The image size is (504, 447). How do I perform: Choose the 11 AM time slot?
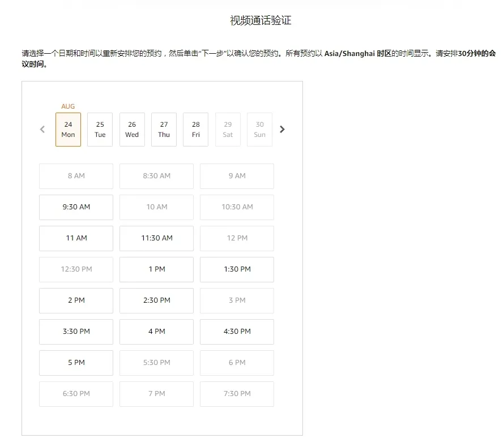[76, 238]
